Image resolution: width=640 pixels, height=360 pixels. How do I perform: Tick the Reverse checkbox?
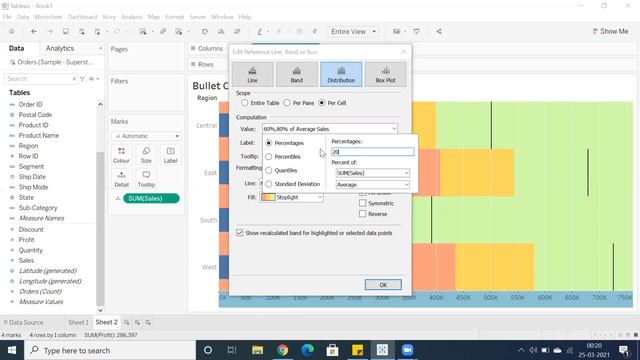click(x=362, y=213)
